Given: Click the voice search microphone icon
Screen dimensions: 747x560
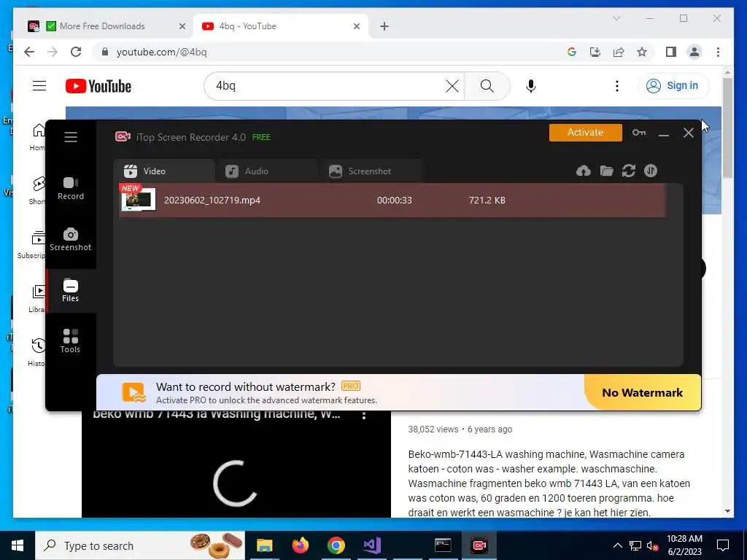Looking at the screenshot, I should pos(531,86).
